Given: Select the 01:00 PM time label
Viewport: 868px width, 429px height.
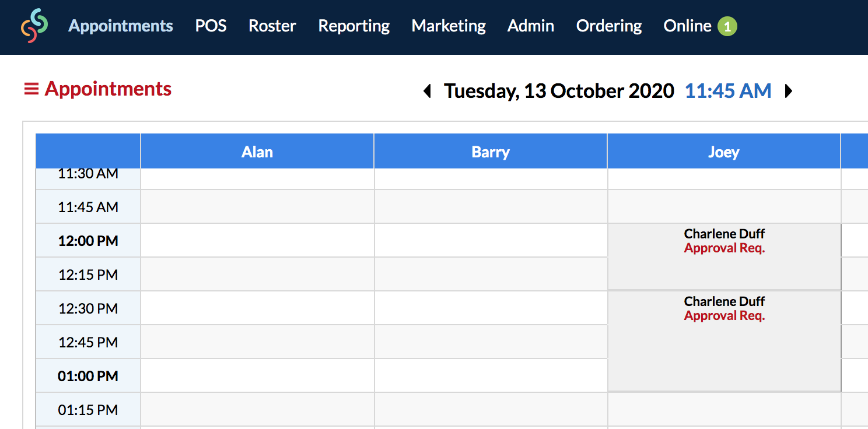Looking at the screenshot, I should point(87,375).
